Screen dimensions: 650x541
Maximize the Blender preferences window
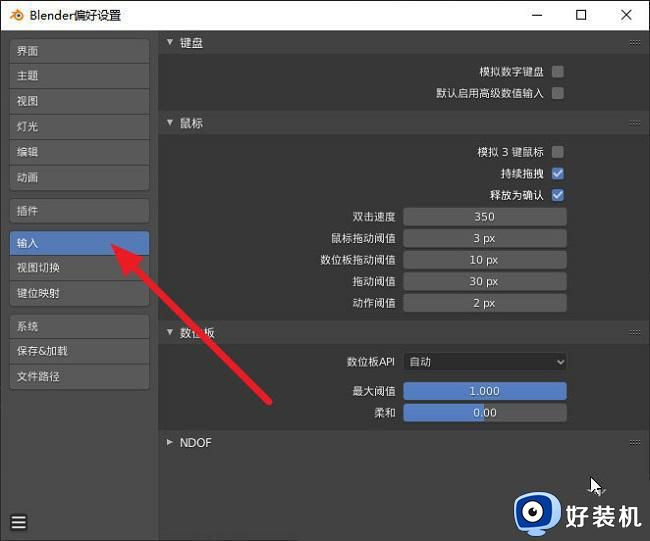click(582, 15)
